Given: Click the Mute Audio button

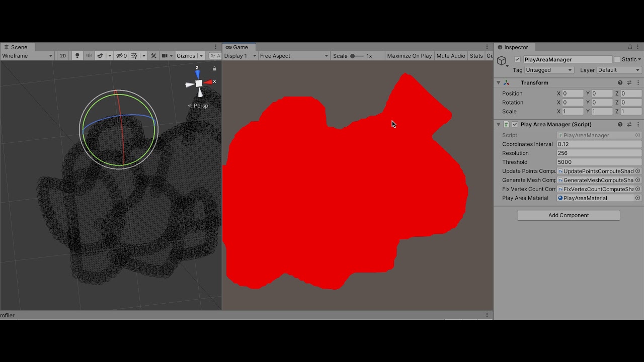Looking at the screenshot, I should pyautogui.click(x=451, y=56).
